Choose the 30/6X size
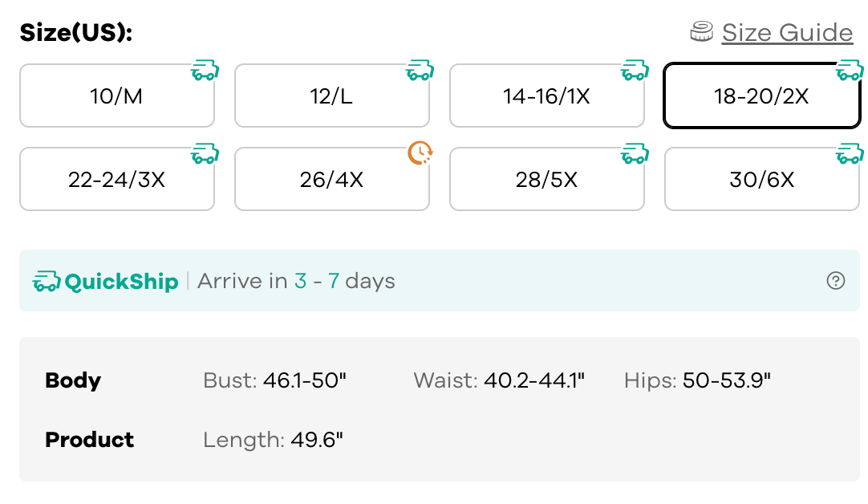 tap(761, 180)
